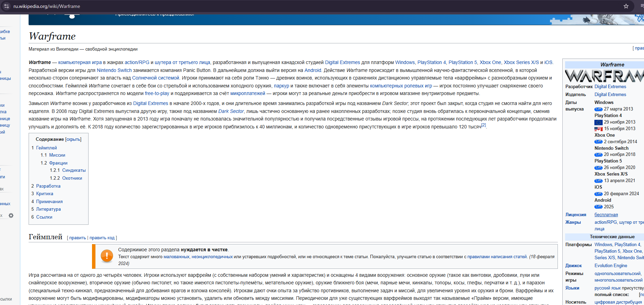Click the 'Лицензия' label link in the infobox
Image resolution: width=644 pixels, height=305 pixels.
[x=576, y=215]
